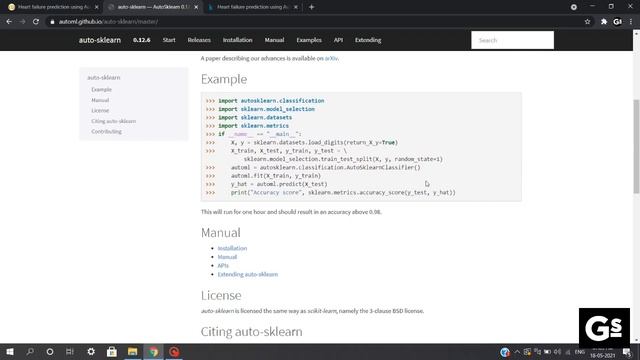The height and width of the screenshot is (360, 640).
Task: Switch to Chrome on taskbar
Action: click(x=153, y=351)
